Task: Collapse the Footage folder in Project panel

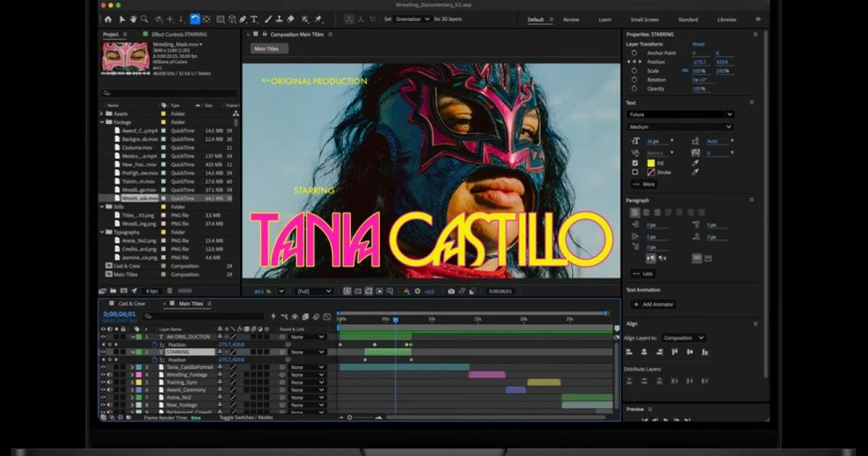Action: pyautogui.click(x=102, y=122)
